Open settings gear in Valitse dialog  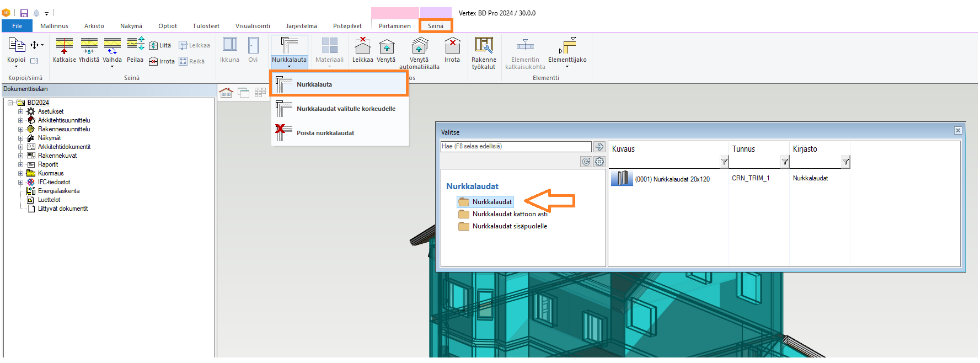pos(599,162)
